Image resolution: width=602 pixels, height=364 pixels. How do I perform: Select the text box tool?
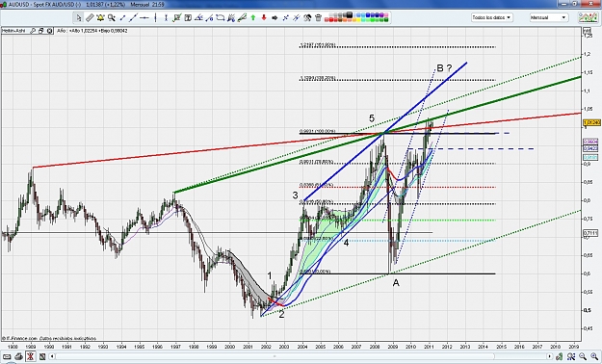pos(188,17)
